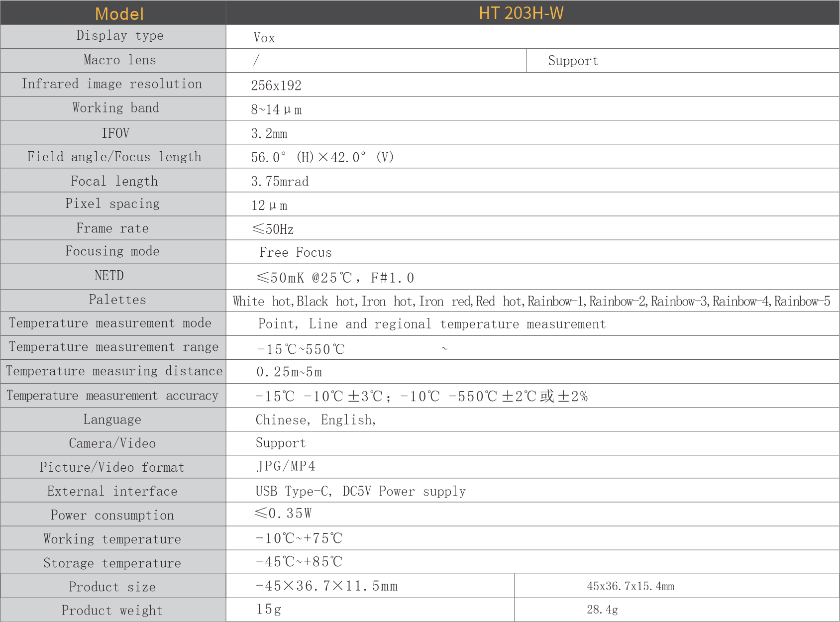Click the '45x36.7x15.4mm' size value

[630, 587]
